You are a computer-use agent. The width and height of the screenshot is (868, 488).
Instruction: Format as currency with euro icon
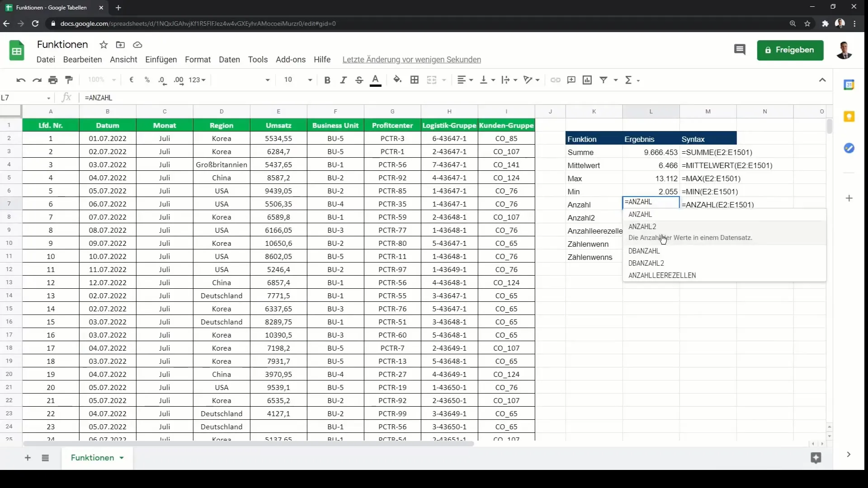131,80
